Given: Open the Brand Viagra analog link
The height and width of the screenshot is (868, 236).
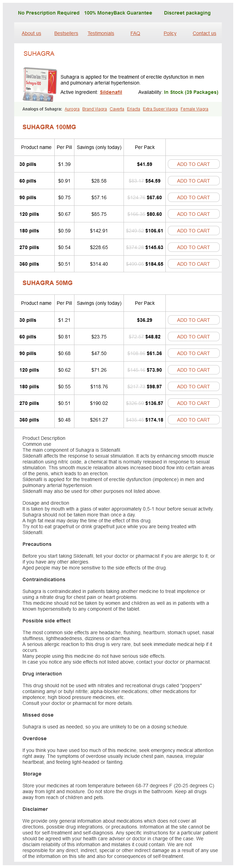Looking at the screenshot, I should 94,109.
